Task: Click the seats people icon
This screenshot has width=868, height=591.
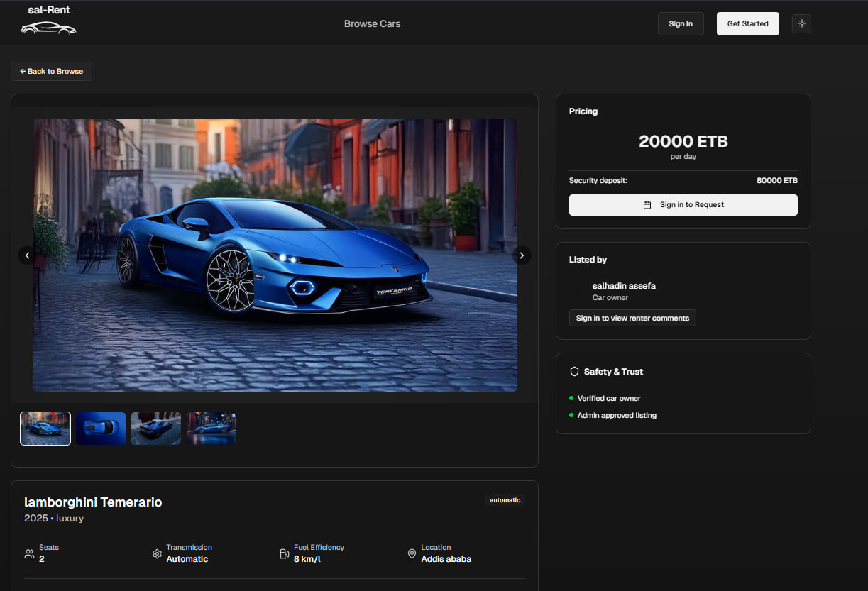Action: 29,553
